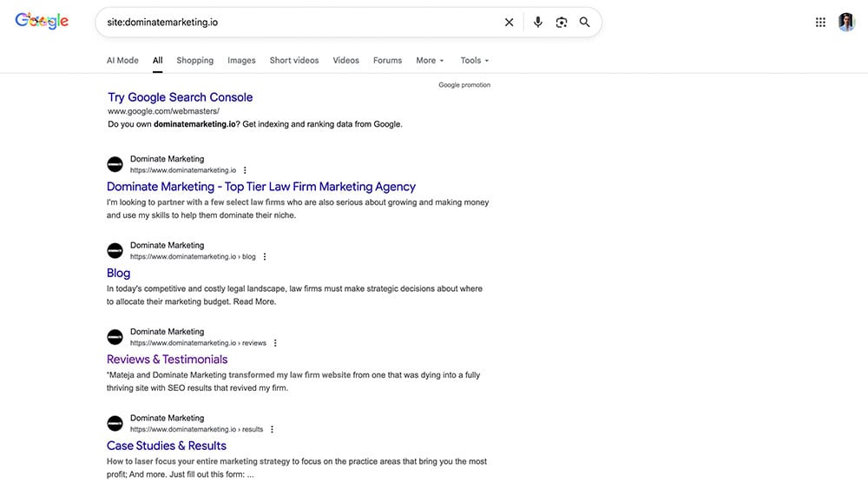Click the www.google.com/webmasters/ URL text
The height and width of the screenshot is (489, 868).
(164, 111)
